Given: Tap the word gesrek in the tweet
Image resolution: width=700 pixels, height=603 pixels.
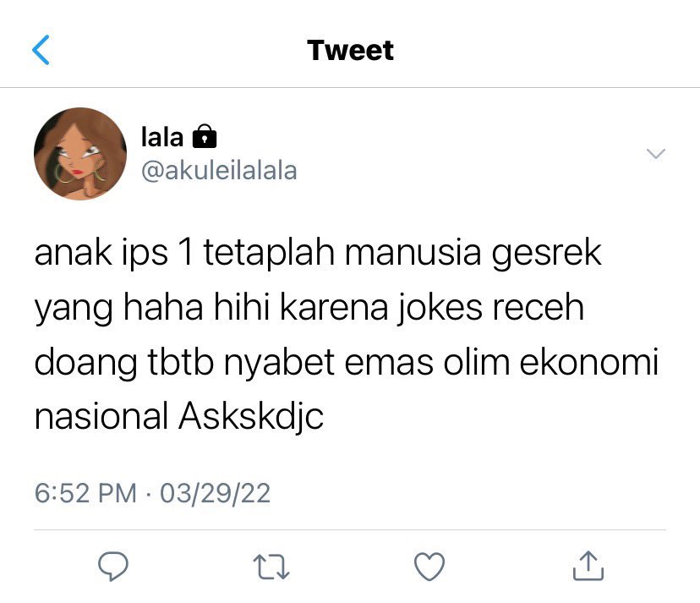Looking at the screenshot, I should (x=546, y=254).
